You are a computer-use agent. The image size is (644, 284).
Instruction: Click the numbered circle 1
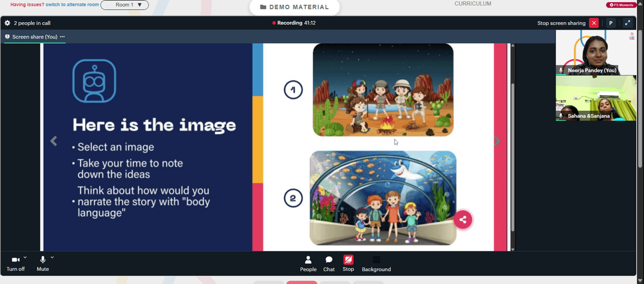click(293, 90)
